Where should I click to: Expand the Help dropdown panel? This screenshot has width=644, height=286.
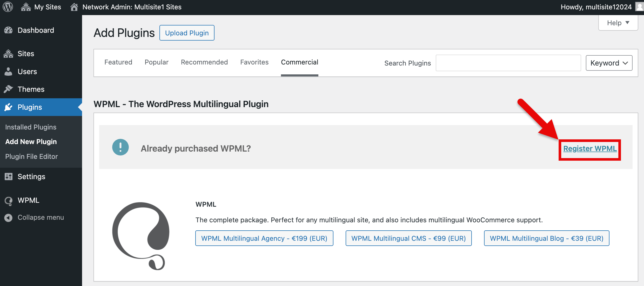pos(618,23)
